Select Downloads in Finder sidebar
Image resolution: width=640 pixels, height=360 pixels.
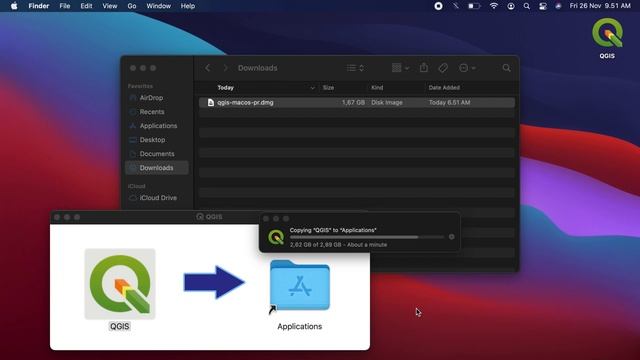point(157,168)
